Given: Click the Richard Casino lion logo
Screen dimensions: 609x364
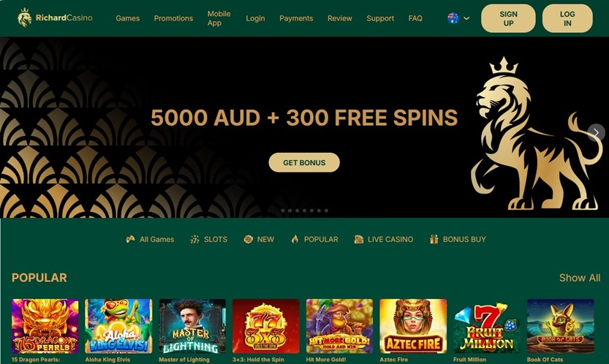Looking at the screenshot, I should [x=24, y=18].
